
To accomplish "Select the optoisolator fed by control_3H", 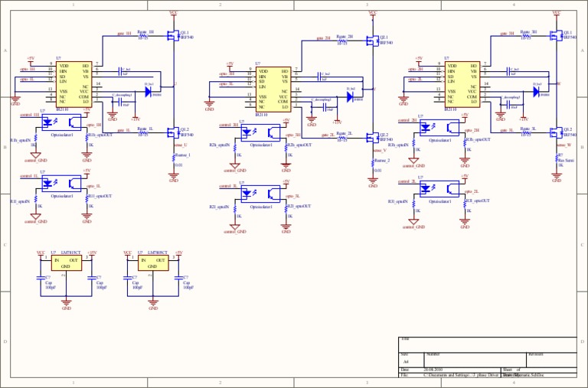I will [260, 132].
